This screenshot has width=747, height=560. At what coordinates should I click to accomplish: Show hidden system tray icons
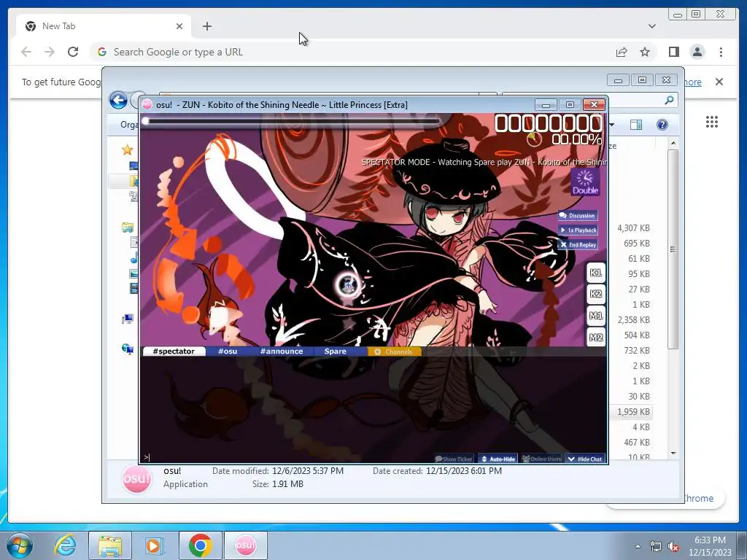tap(638, 546)
